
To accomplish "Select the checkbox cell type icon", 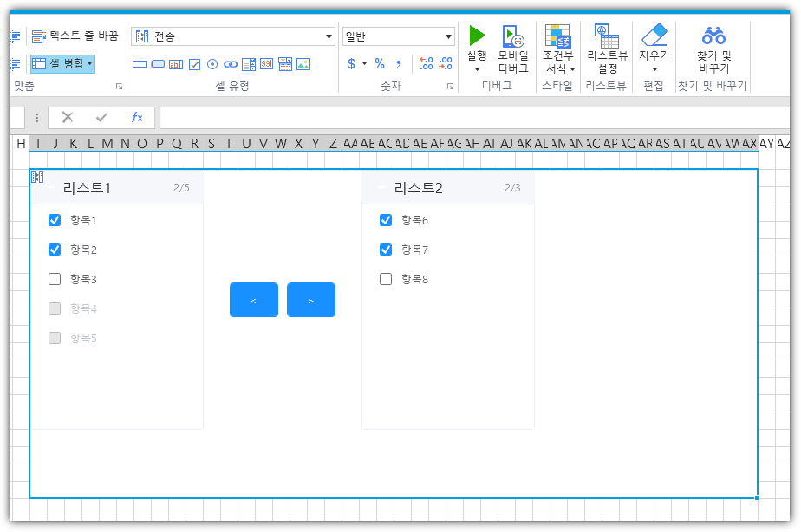I will click(194, 64).
